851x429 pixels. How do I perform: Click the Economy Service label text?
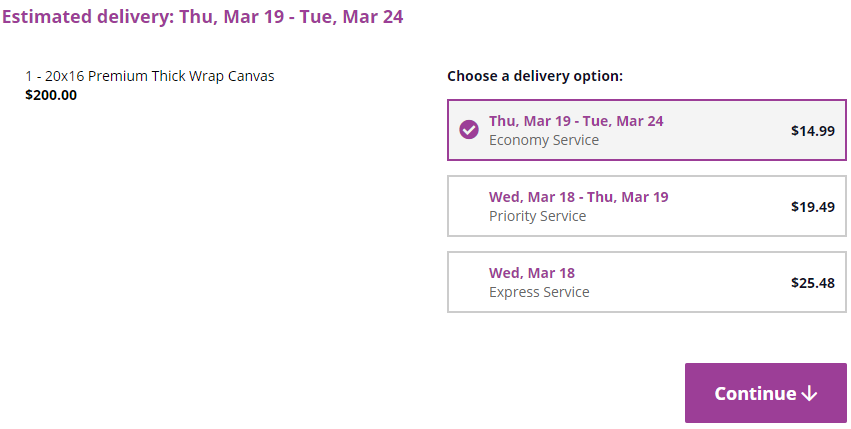544,140
